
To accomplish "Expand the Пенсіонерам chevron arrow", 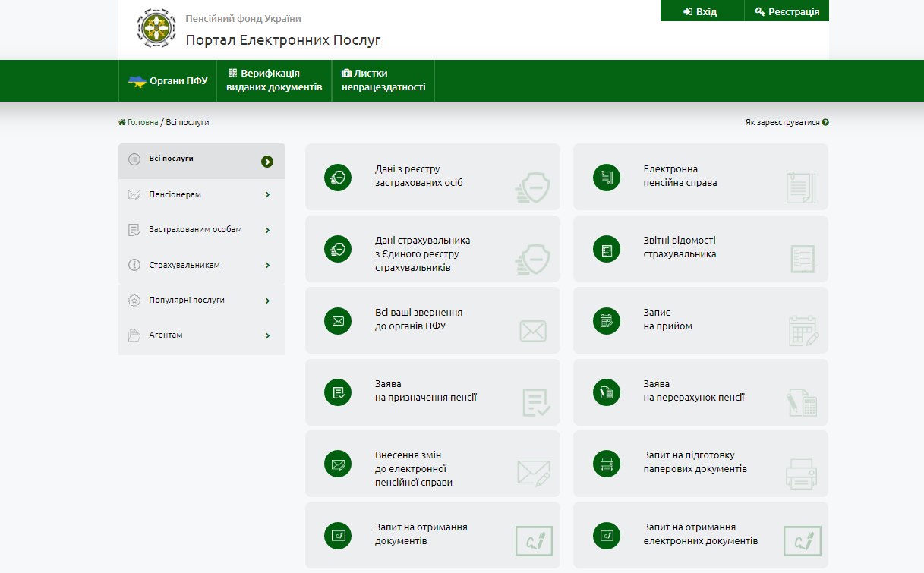I will [267, 195].
